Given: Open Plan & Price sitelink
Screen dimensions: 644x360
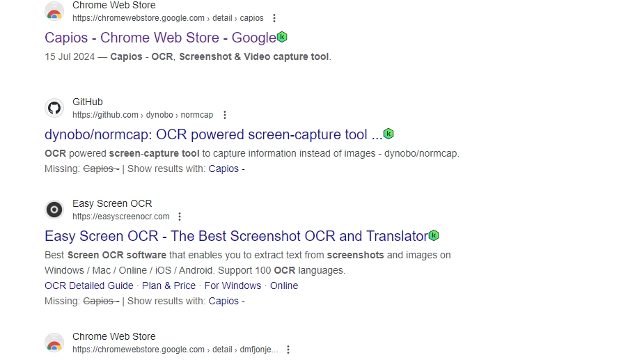Looking at the screenshot, I should pos(168,285).
